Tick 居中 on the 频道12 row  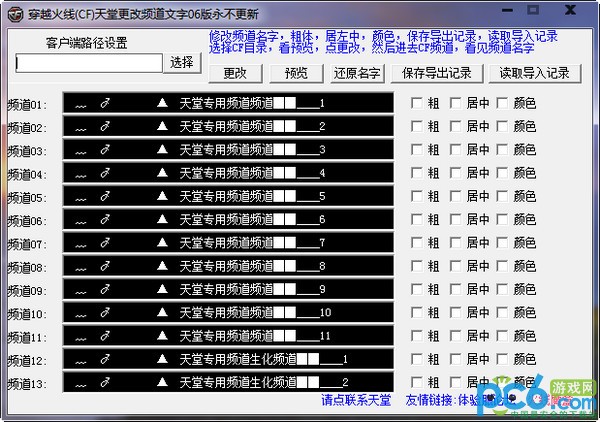455,360
